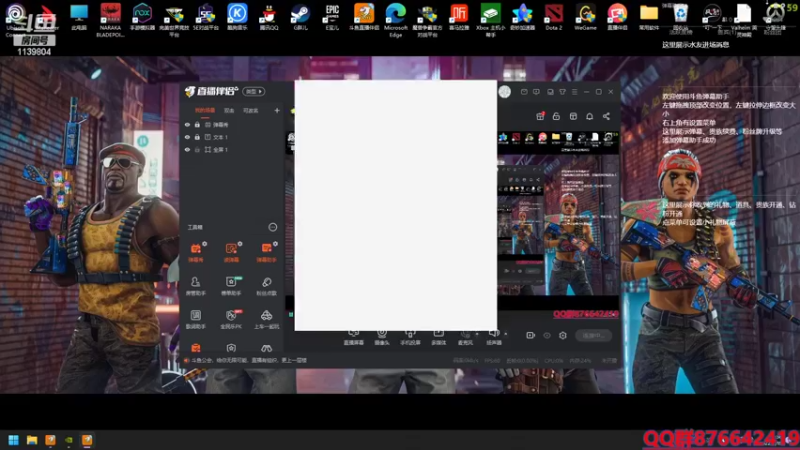The height and width of the screenshot is (450, 800).
Task: Open the Epic Games desktop shortcut
Action: click(332, 17)
